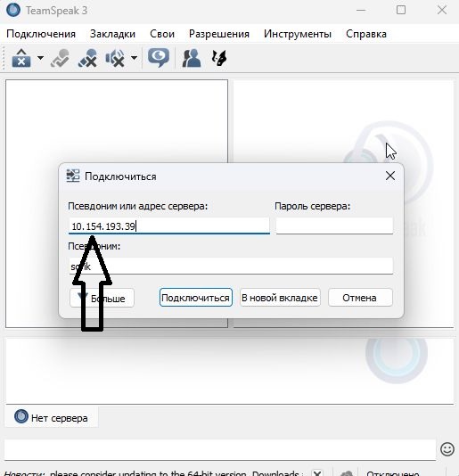Click the Connect to server toolbar icon
Screen dimensions: 459x476
coord(21,58)
